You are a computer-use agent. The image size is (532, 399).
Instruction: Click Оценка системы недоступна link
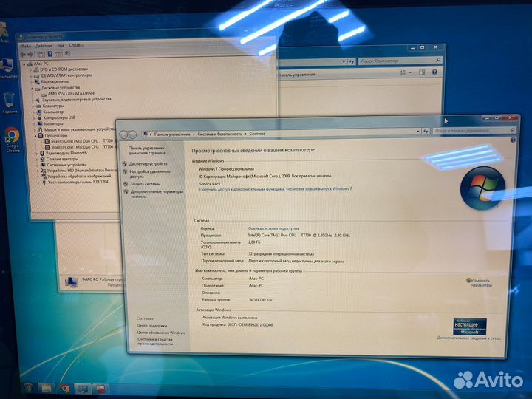tap(273, 228)
